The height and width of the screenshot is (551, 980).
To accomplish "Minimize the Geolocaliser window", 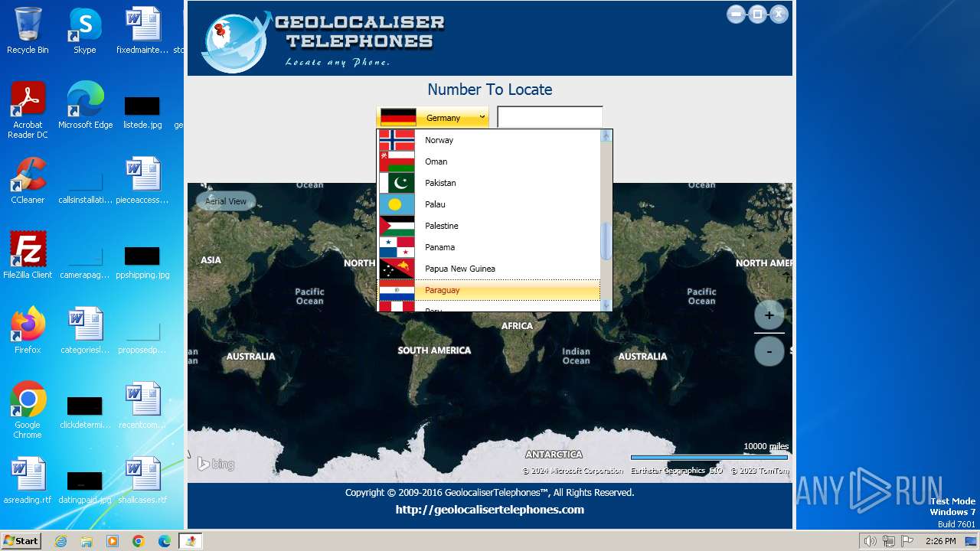I will [736, 14].
